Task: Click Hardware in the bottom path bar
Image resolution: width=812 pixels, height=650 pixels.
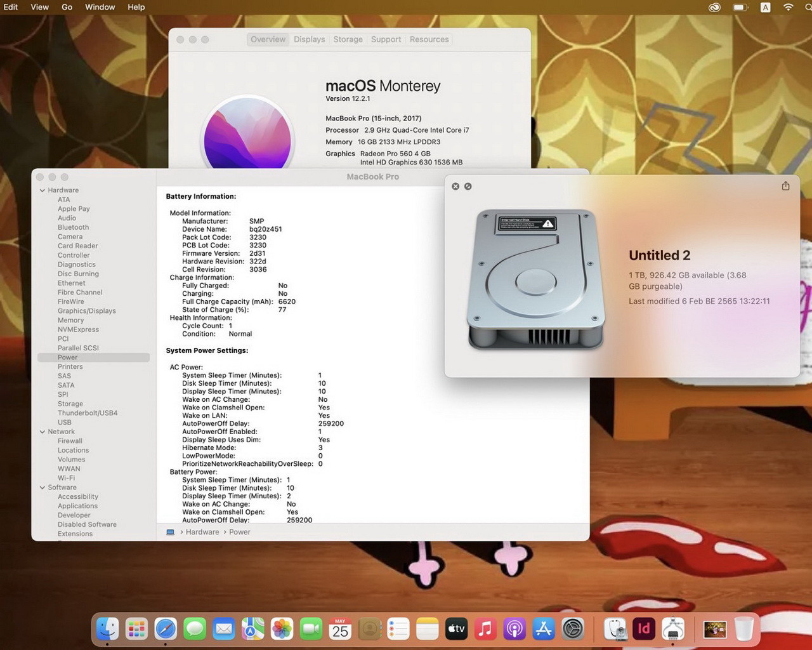Action: [202, 532]
